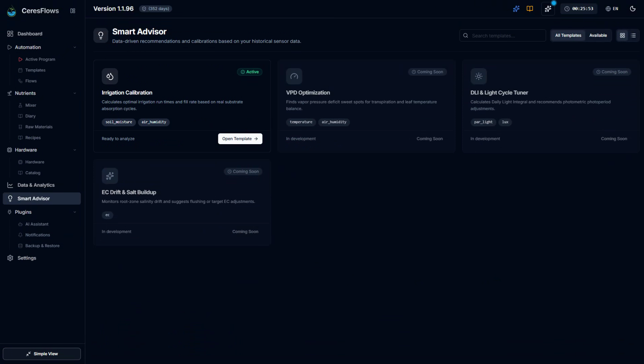Click the EC Drift & Salt Buildup title
The height and width of the screenshot is (364, 644).
coord(129,192)
